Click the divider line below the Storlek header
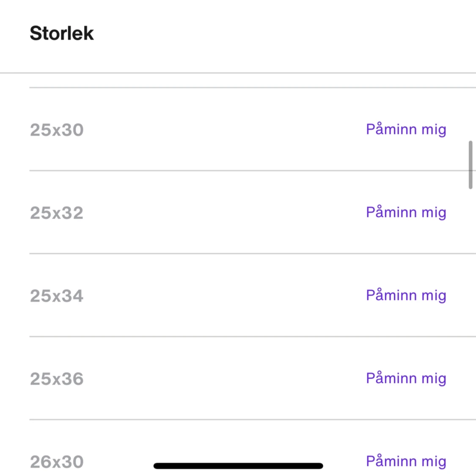The height and width of the screenshot is (476, 476). (238, 73)
